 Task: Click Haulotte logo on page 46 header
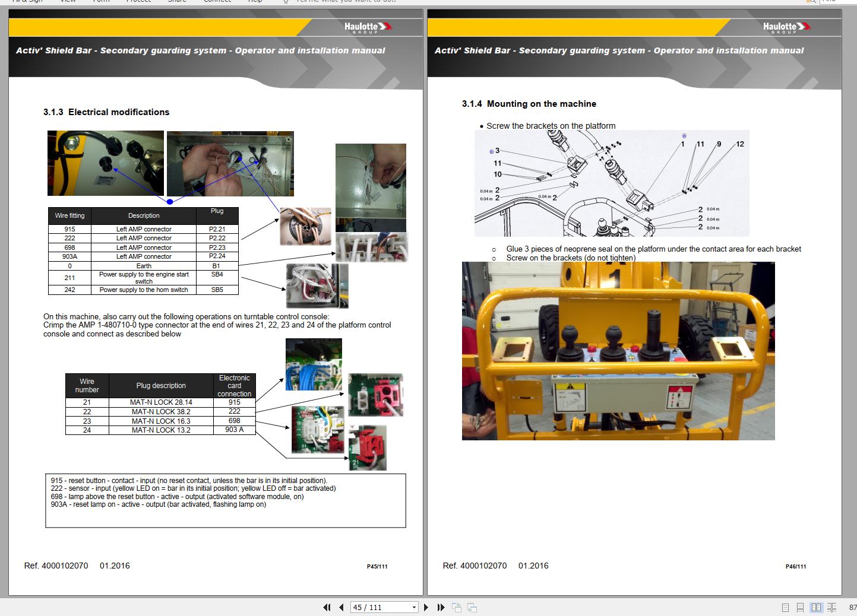pyautogui.click(x=786, y=27)
